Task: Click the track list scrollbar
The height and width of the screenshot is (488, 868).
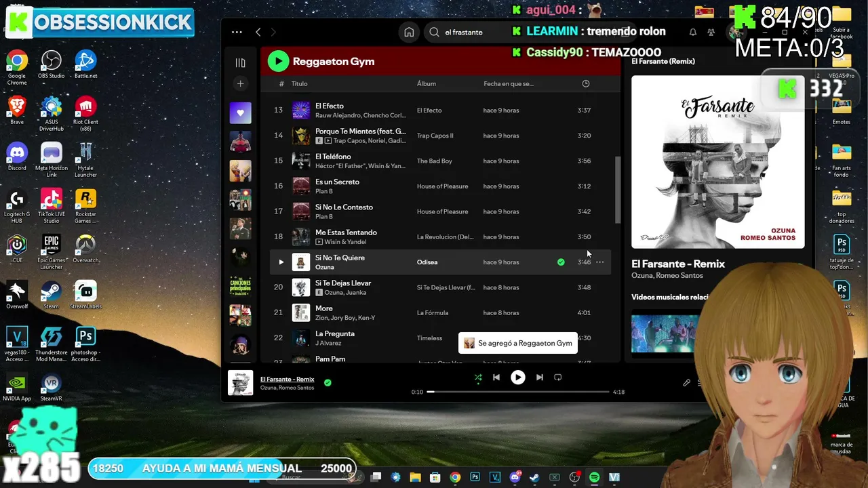Action: (618, 190)
